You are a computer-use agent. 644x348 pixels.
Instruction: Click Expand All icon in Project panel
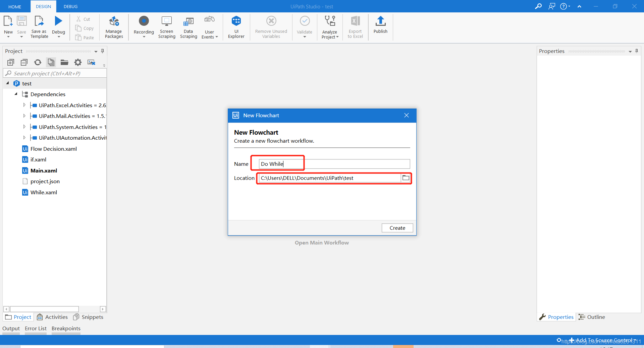point(11,62)
